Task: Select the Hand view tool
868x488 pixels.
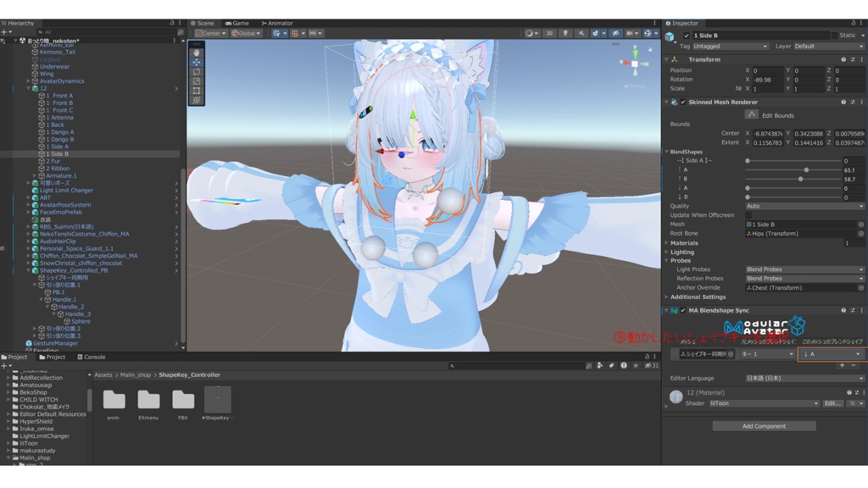Action: (197, 53)
